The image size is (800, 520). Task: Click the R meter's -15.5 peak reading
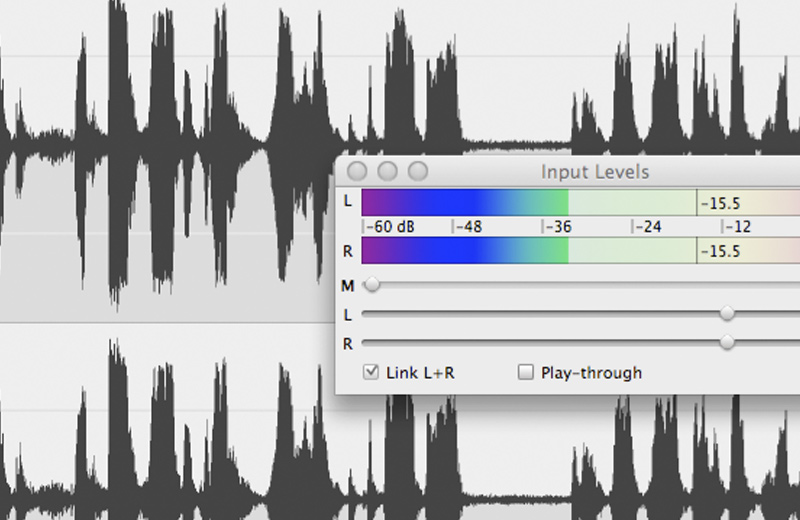tap(720, 251)
